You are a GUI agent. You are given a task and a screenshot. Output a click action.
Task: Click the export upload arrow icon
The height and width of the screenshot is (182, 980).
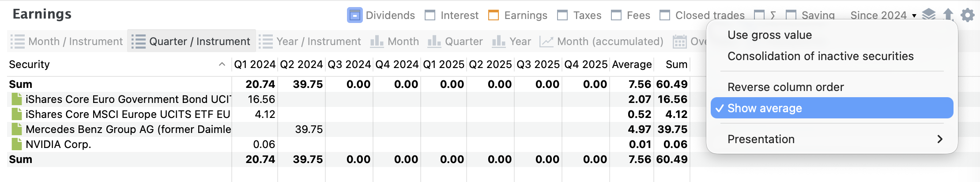coord(948,15)
